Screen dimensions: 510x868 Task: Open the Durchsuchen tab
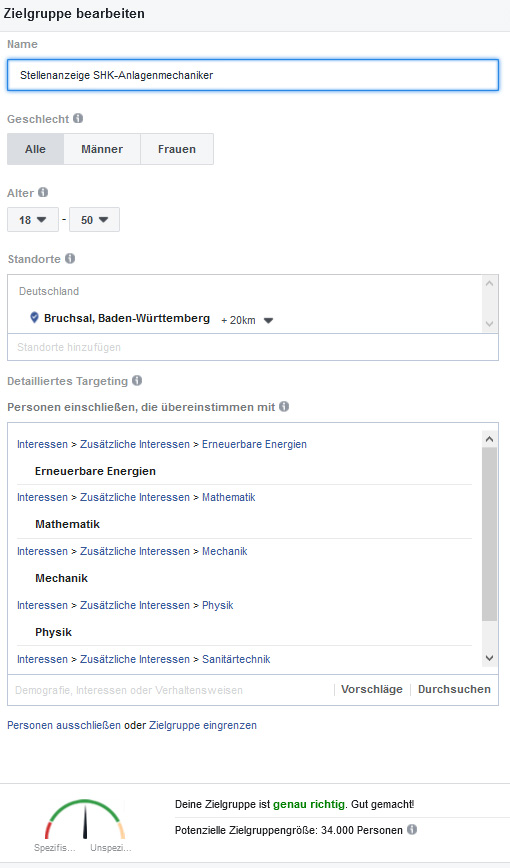click(454, 689)
